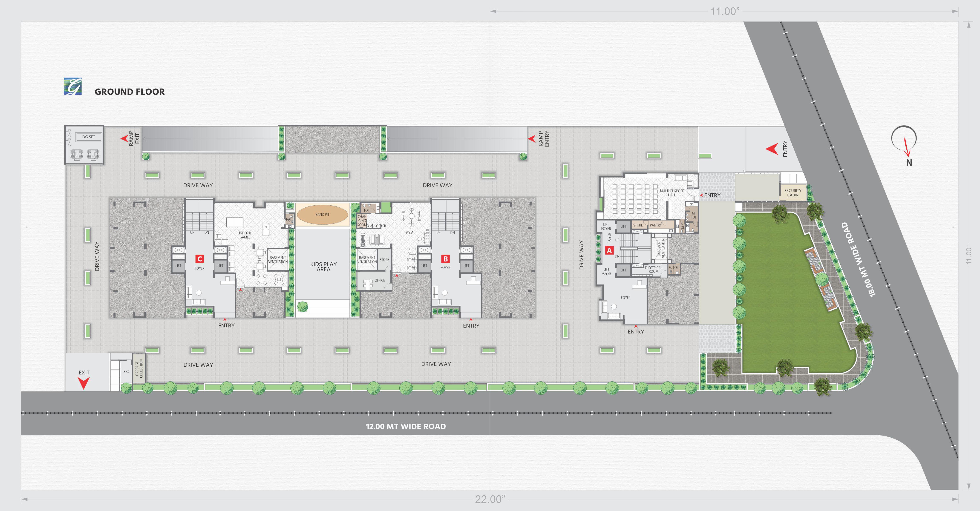Image resolution: width=980 pixels, height=511 pixels.
Task: Click the G logo beside the title
Action: point(73,86)
